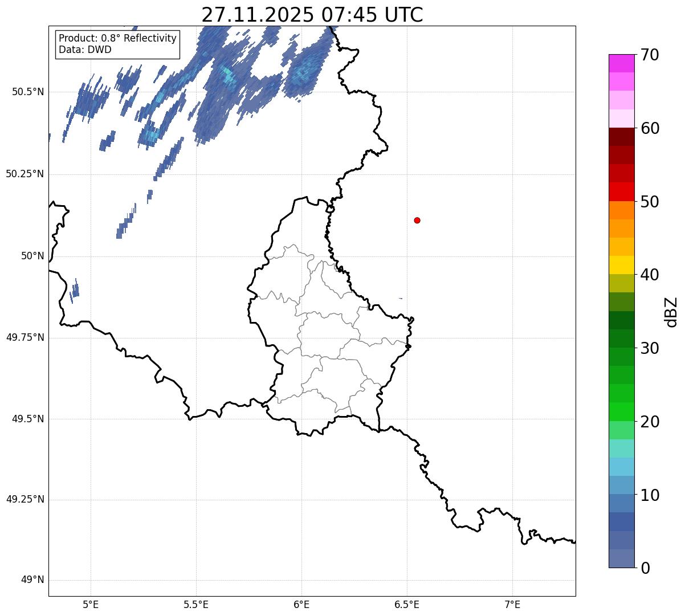
Task: Click the 5.5°E longitude tick label
Action: [196, 605]
